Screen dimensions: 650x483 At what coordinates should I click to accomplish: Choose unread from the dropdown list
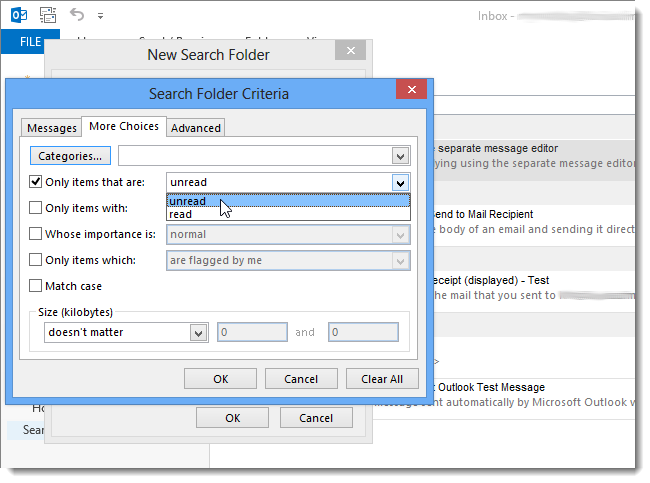[x=289, y=201]
